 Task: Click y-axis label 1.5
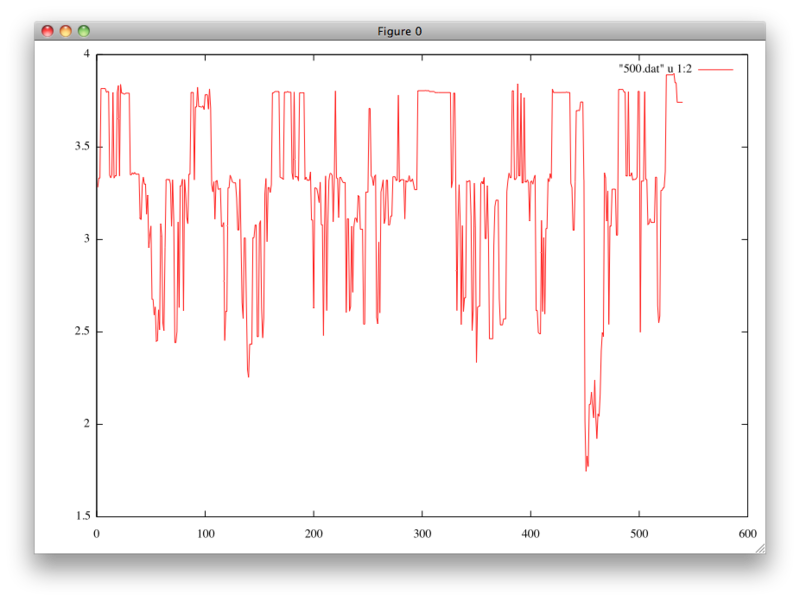[82, 516]
